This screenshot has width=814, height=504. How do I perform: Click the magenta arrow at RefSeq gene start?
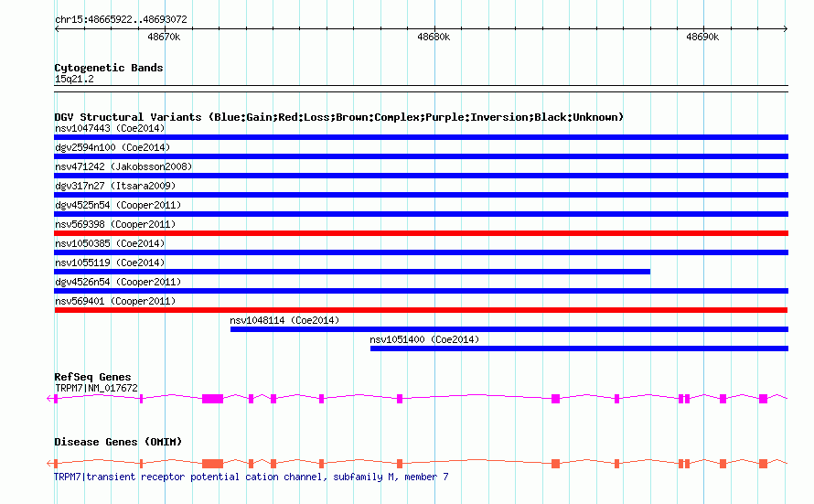point(49,399)
